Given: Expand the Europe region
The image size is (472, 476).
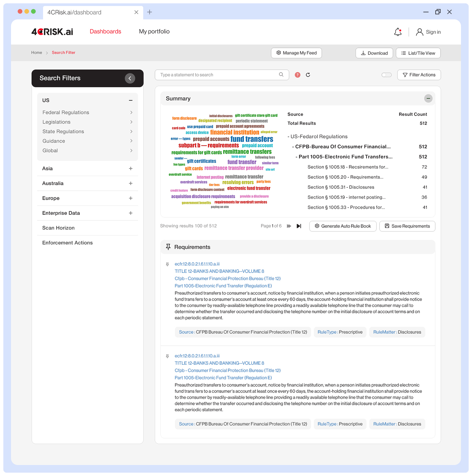Looking at the screenshot, I should [131, 198].
